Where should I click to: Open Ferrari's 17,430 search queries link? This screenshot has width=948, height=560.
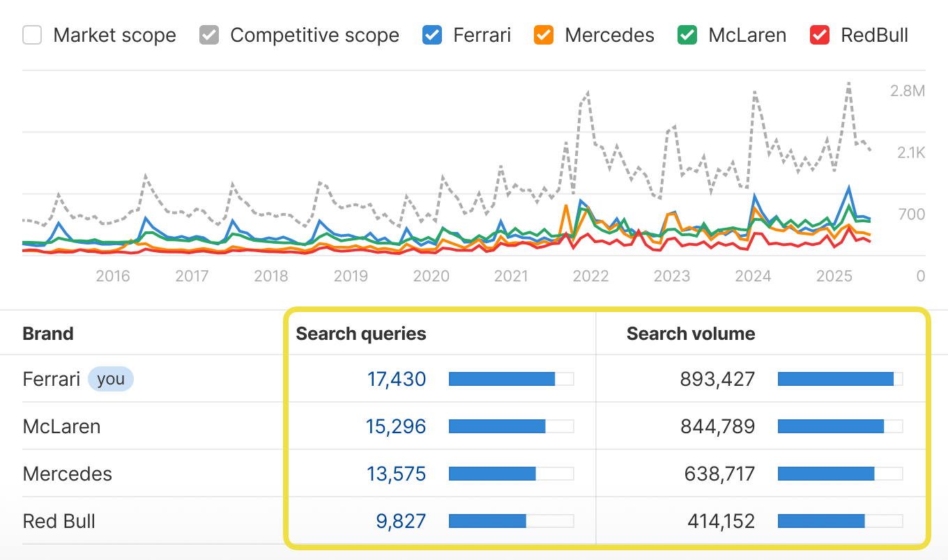(x=397, y=379)
